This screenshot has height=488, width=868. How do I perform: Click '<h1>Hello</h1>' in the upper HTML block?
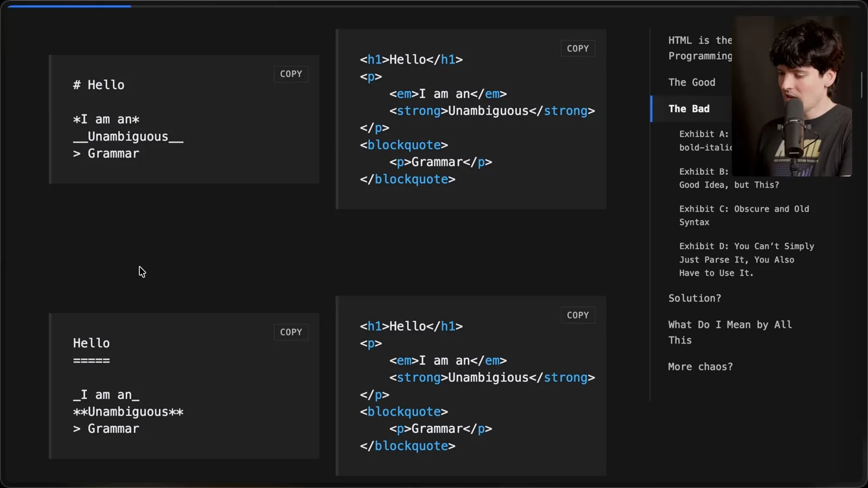[411, 60]
